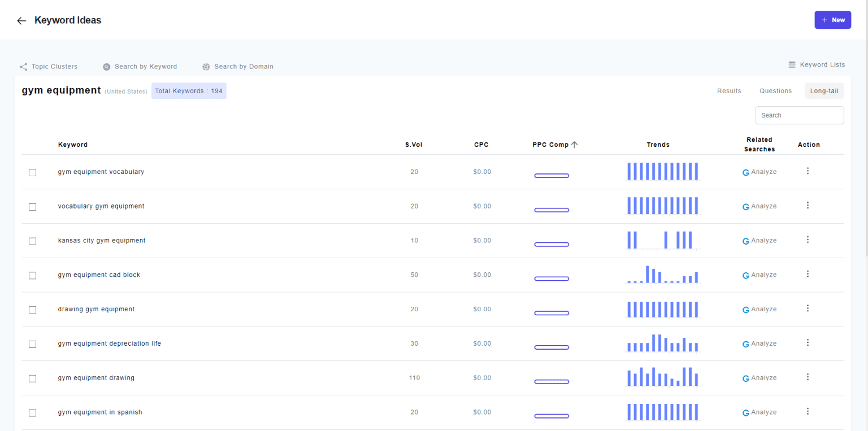Click the Search by Domain globe icon
The height and width of the screenshot is (431, 868).
206,67
